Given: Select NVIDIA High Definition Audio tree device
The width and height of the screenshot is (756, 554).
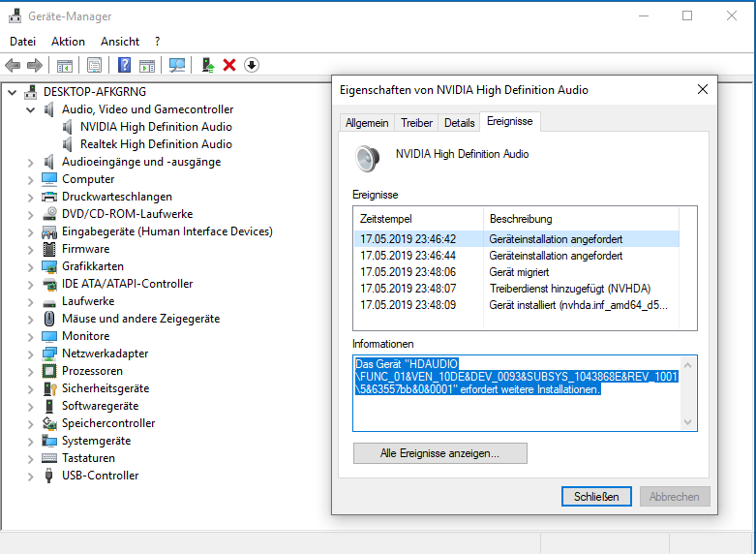Looking at the screenshot, I should (156, 127).
